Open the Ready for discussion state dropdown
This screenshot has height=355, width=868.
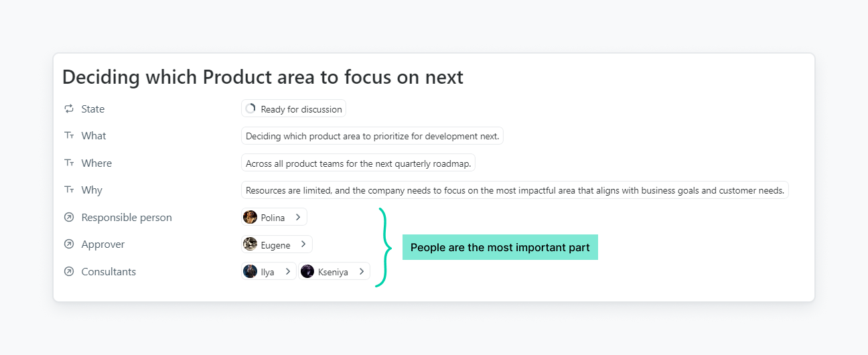pos(301,109)
